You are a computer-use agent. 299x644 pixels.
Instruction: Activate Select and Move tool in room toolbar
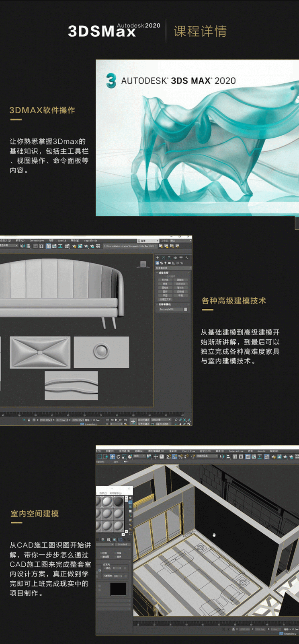click(113, 457)
